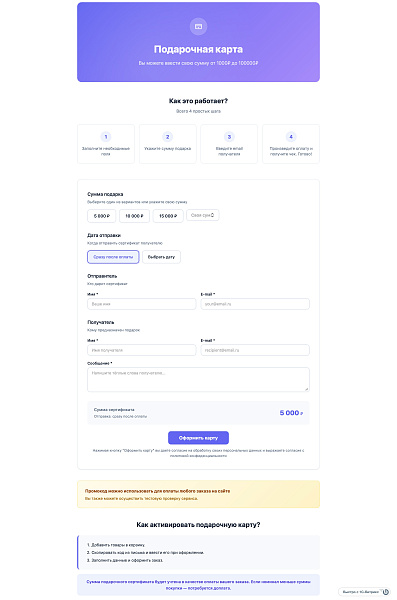Viewport: 397px width, 600px height.
Task: Click the 'Оформить карту' button
Action: tap(198, 438)
